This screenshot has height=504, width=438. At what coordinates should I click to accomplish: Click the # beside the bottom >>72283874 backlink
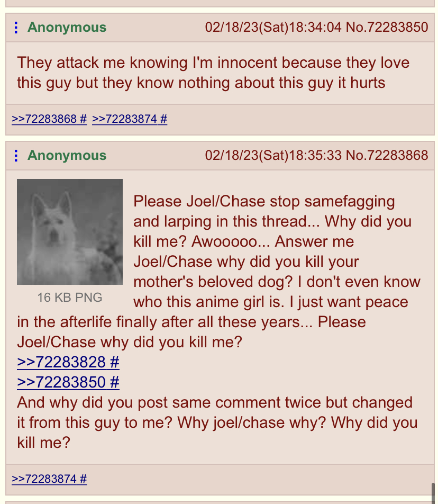pyautogui.click(x=83, y=479)
